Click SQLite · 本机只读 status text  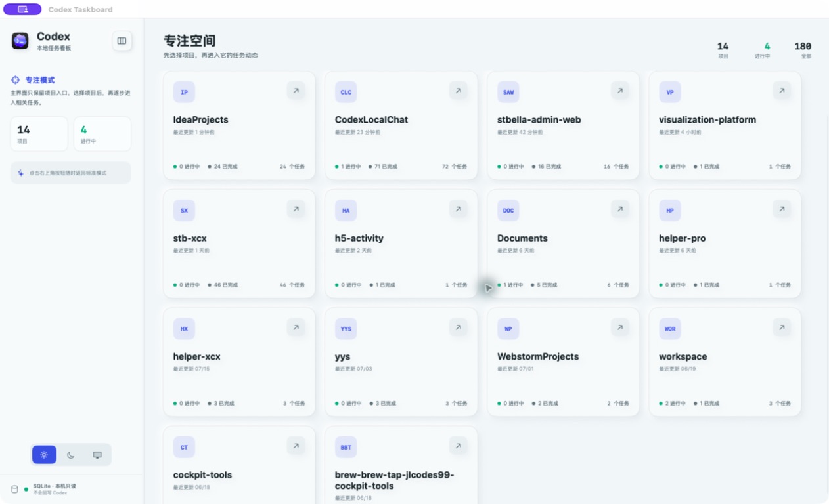pos(55,486)
